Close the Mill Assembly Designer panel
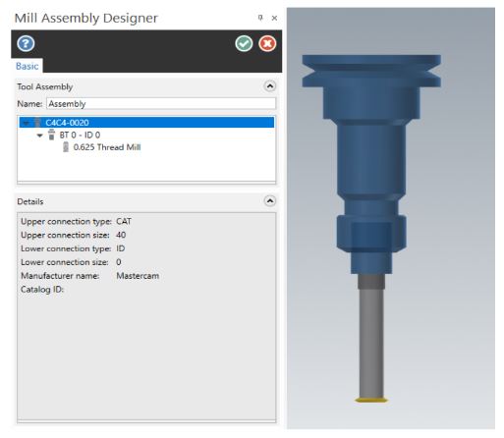Viewport: 504px width, 438px height. click(x=274, y=18)
